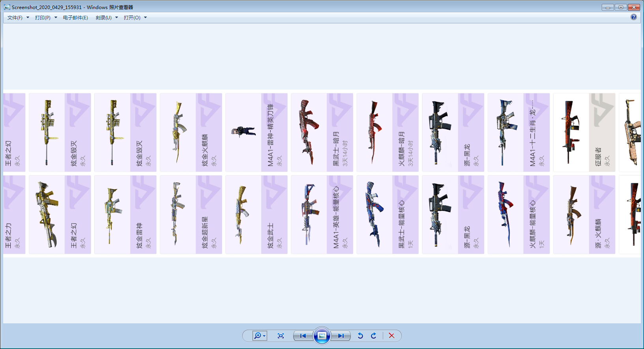Image resolution: width=644 pixels, height=349 pixels.
Task: Click the 火麒麟-能量核心 label
Action: [x=532, y=224]
